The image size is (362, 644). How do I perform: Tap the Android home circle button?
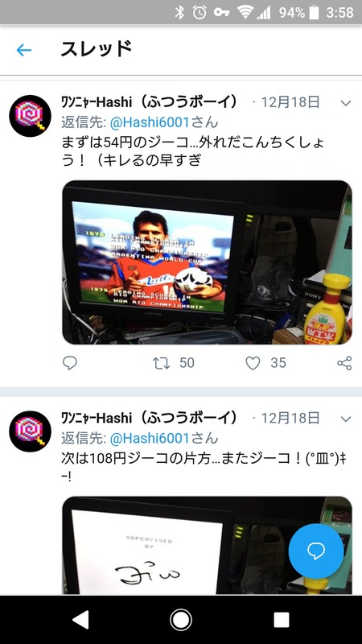tap(180, 619)
